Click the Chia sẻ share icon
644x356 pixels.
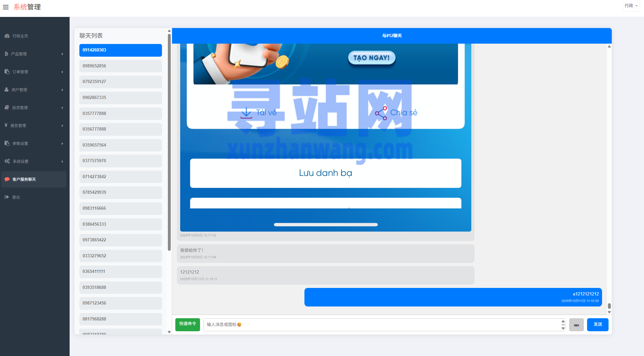click(381, 113)
